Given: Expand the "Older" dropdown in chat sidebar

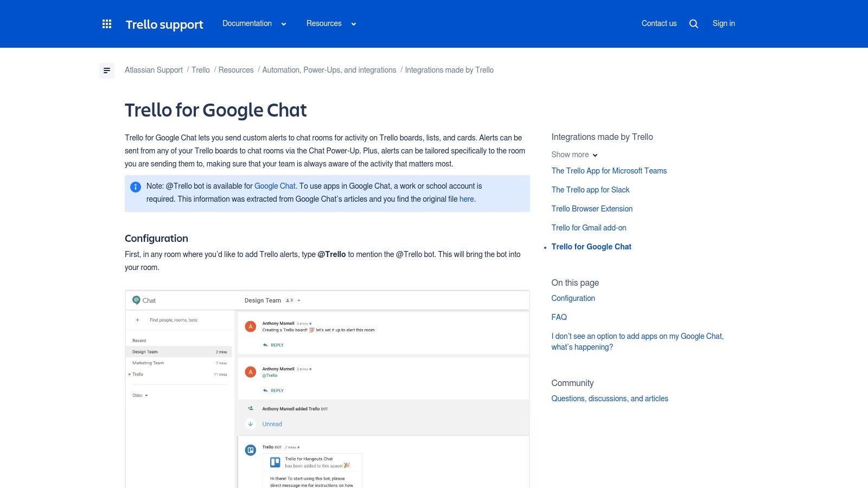Looking at the screenshot, I should click(x=140, y=395).
